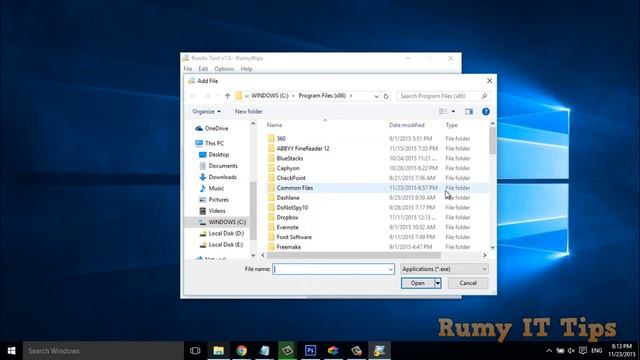Image resolution: width=640 pixels, height=360 pixels.
Task: Open Google Chrome from the taskbar
Action: [242, 351]
